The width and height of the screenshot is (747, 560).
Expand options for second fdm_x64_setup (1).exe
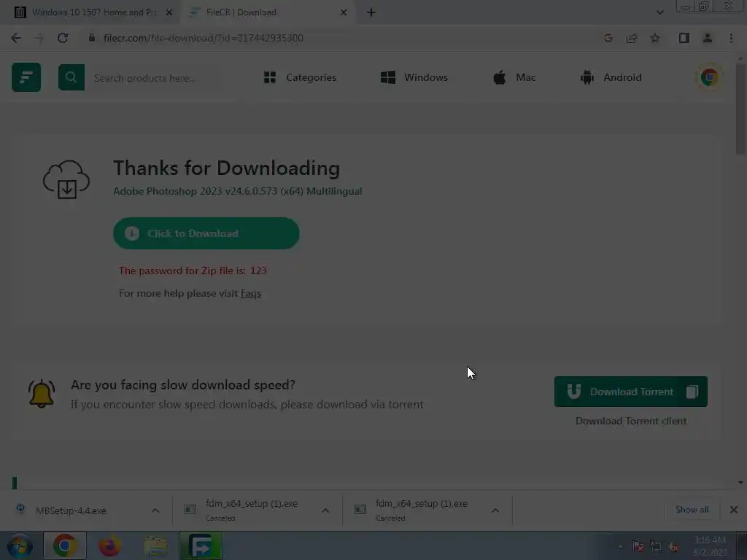tap(495, 510)
